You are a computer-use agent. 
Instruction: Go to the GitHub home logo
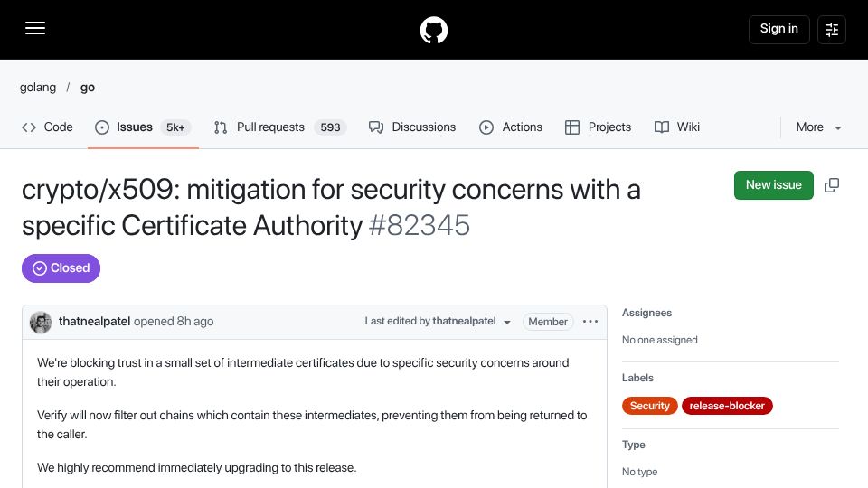point(434,30)
